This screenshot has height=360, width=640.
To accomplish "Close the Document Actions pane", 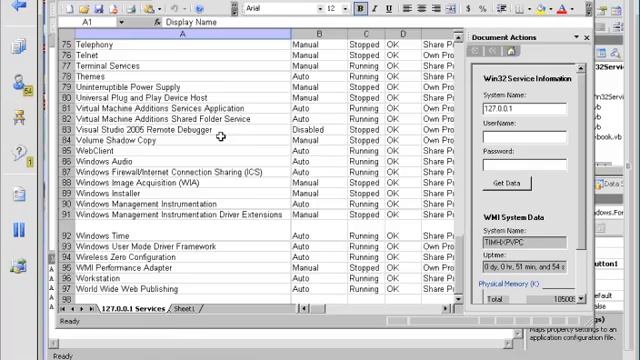I will pos(587,38).
